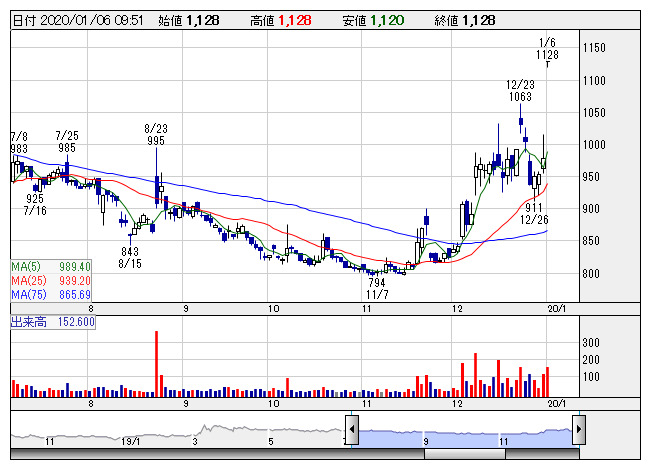Viewport: 652px width, 469px height.
Task: Click the 20/1 label on the price chart axis
Action: tap(557, 309)
